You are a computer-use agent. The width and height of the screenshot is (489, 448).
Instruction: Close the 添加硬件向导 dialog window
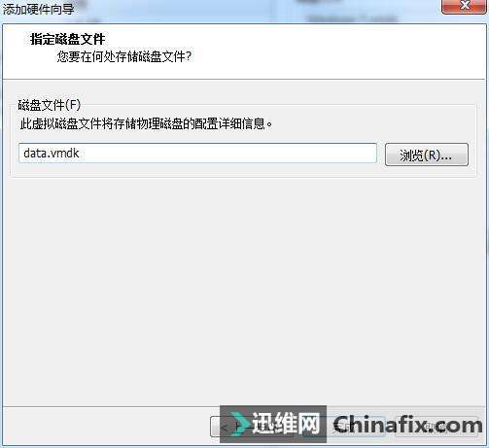[x=464, y=6]
